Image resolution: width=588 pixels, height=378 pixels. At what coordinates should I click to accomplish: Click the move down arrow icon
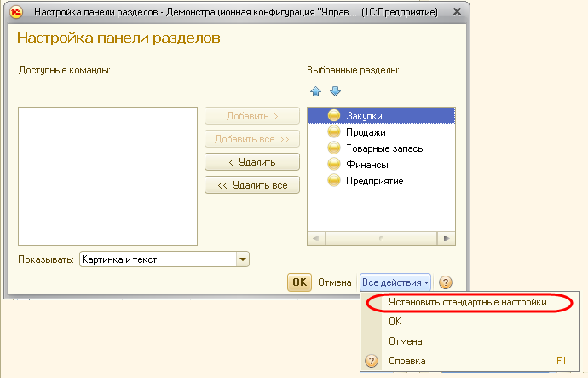(335, 91)
